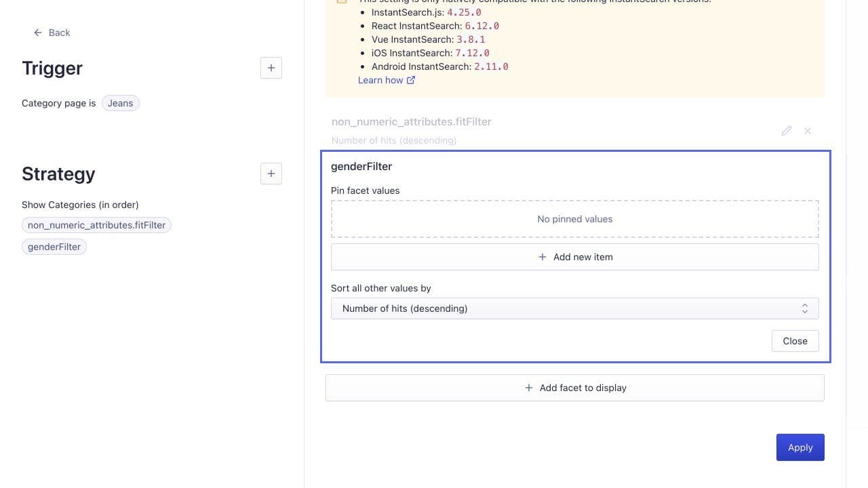Click the Android InstantSearch version 2.11.0
The height and width of the screenshot is (488, 868).
[491, 66]
